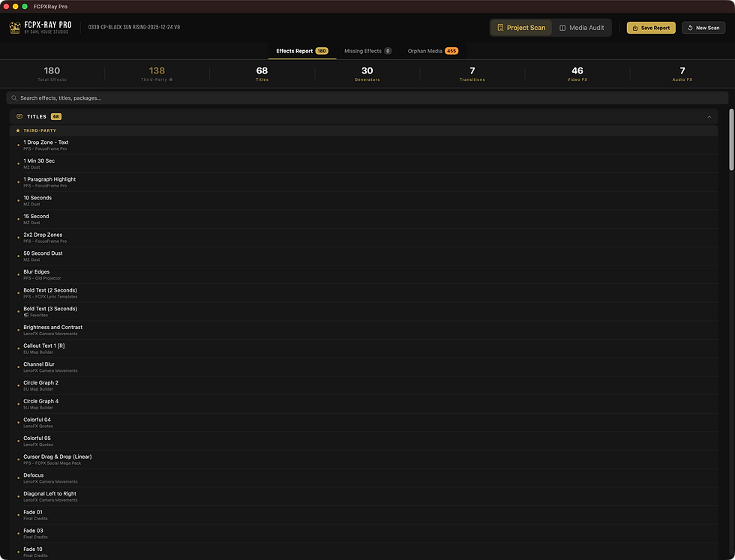The height and width of the screenshot is (560, 735).
Task: Select the Fade 03 row
Action: (364, 534)
